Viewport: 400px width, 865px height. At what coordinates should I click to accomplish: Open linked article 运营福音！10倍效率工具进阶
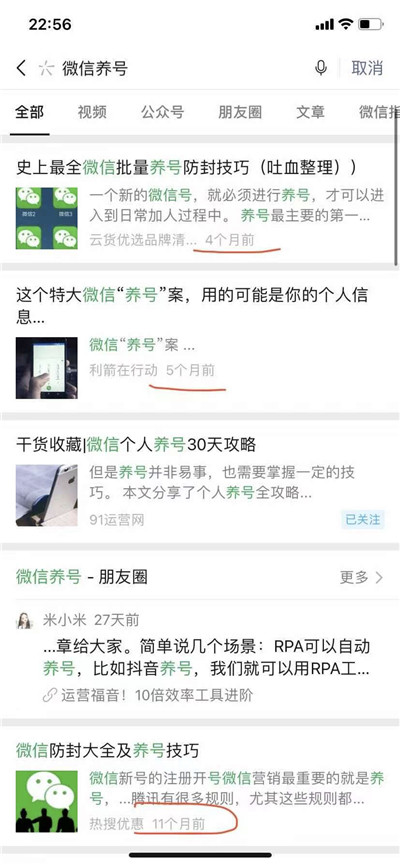click(155, 695)
